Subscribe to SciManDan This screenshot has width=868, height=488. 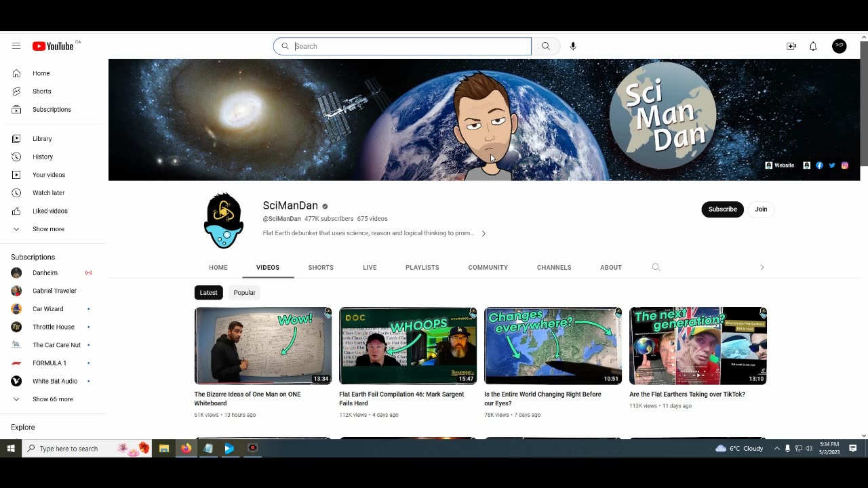tap(723, 209)
